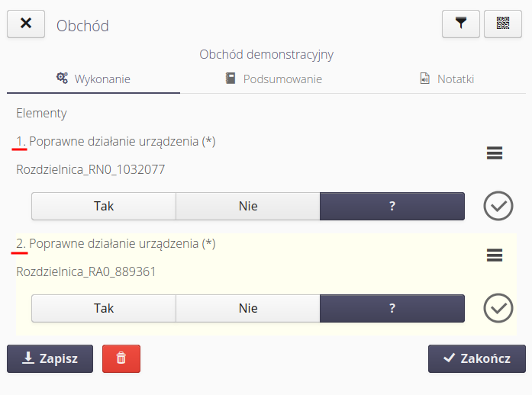Screen dimensions: 532x395
Task: Close the Obchód view with X
Action: pos(26,24)
